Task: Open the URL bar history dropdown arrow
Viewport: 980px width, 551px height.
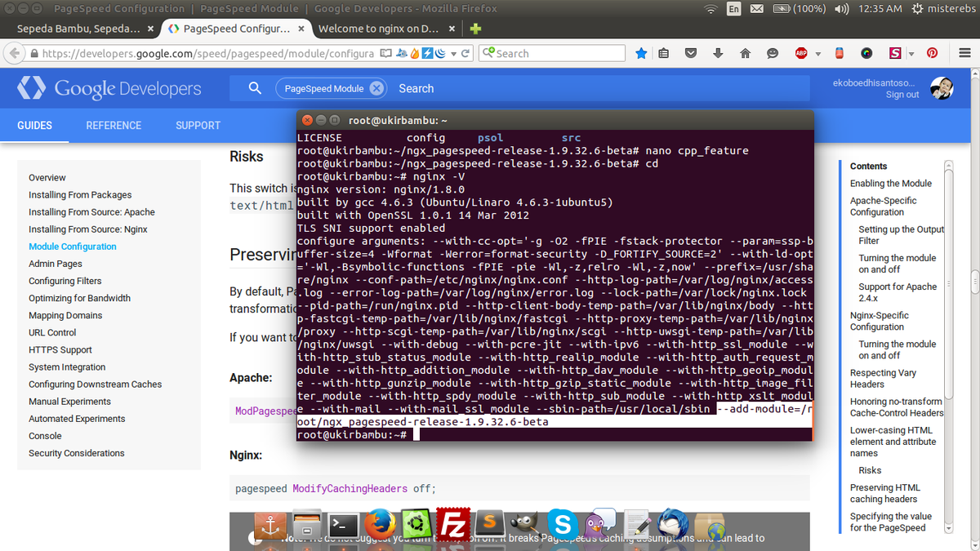Action: pos(452,54)
